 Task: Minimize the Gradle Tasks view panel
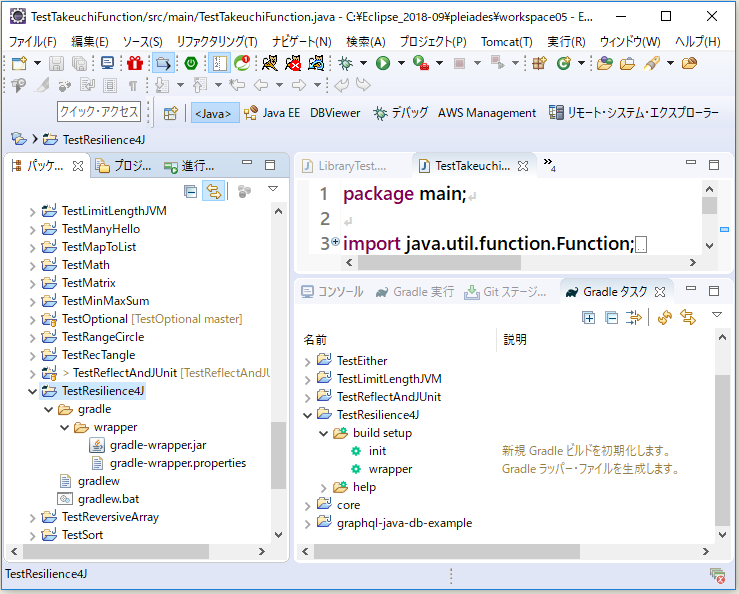coord(691,289)
